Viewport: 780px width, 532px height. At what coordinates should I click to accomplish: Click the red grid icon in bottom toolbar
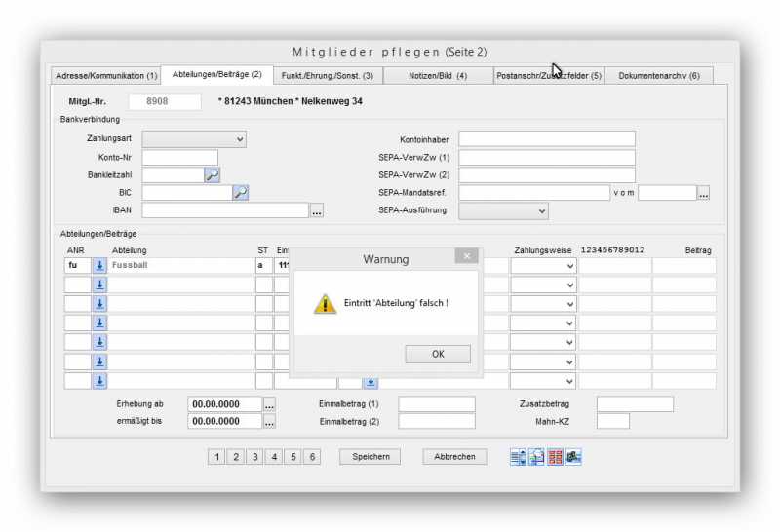[x=555, y=457]
